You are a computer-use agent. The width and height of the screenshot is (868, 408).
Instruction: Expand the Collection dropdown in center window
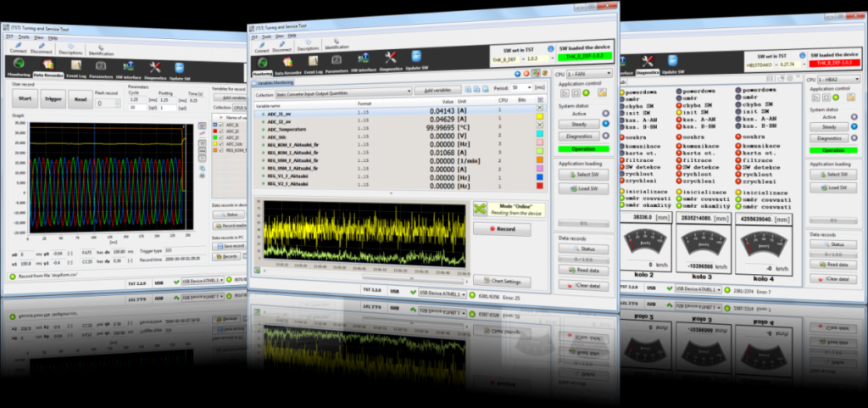coord(408,91)
